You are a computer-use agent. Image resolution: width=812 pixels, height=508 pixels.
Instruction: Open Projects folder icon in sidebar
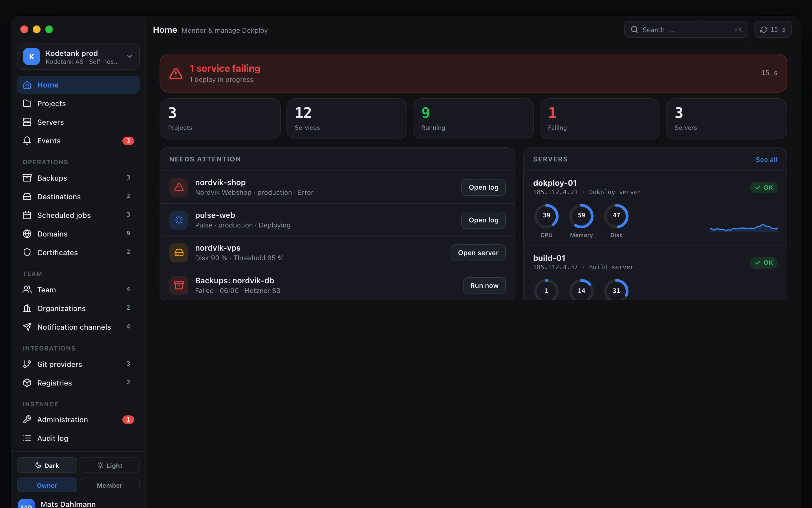(x=27, y=103)
